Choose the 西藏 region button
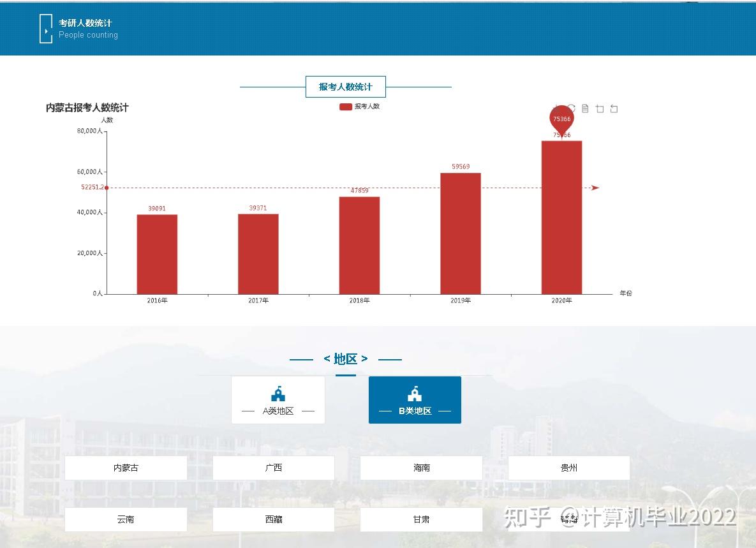This screenshot has height=548, width=756. click(x=274, y=519)
